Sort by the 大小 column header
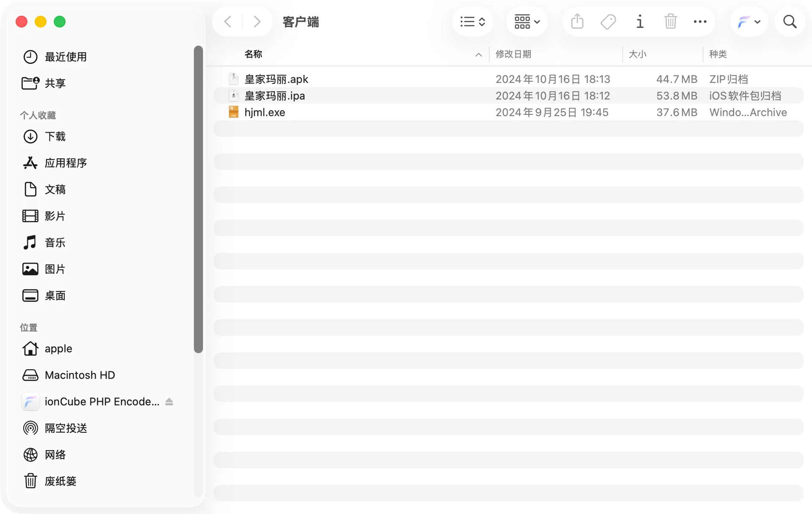This screenshot has width=812, height=514. click(x=637, y=54)
